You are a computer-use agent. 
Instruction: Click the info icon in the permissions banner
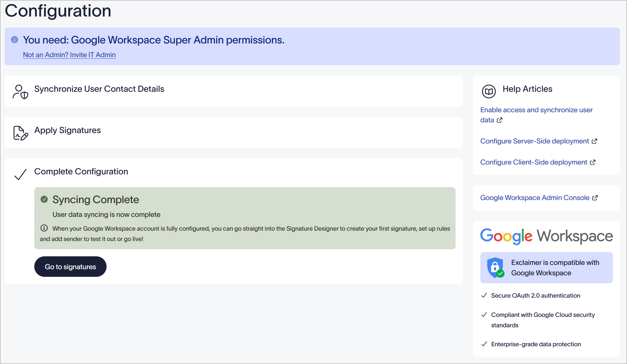14,39
